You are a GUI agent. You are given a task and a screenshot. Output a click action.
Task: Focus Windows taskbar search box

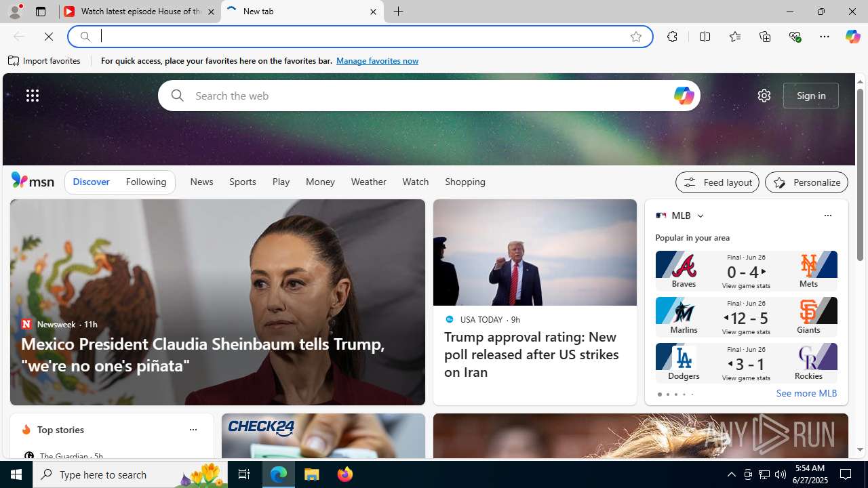pyautogui.click(x=129, y=474)
